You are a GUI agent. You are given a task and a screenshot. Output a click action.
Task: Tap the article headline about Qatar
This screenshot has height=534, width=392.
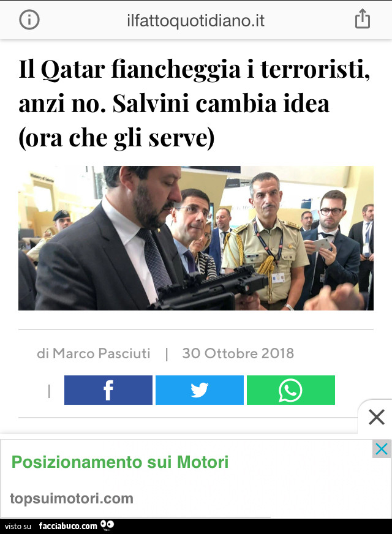point(194,103)
